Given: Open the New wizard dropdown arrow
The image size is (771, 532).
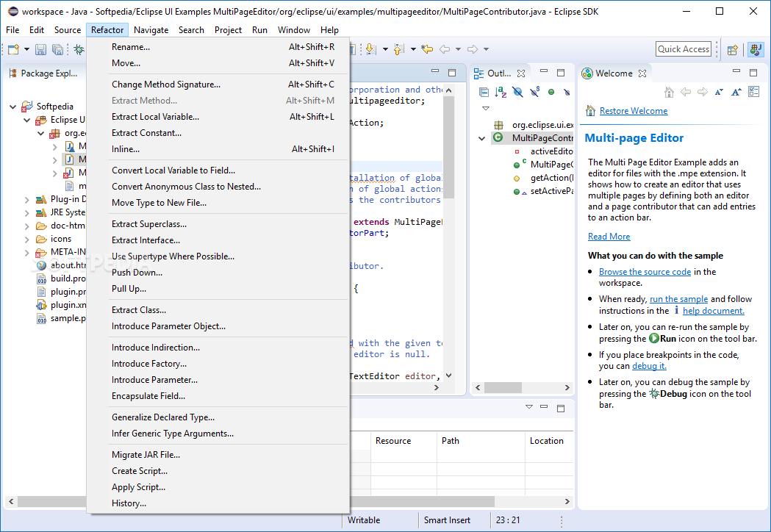Looking at the screenshot, I should pos(26,49).
